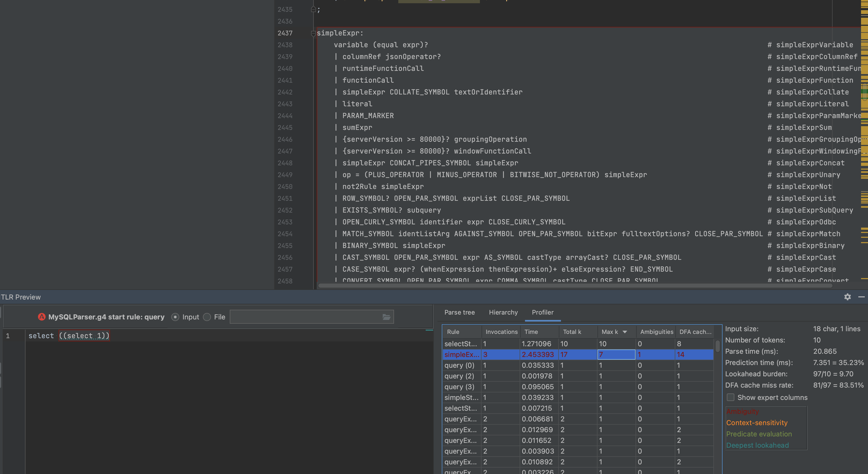Switch to the Hierarchy tab
This screenshot has height=474, width=868.
(503, 312)
